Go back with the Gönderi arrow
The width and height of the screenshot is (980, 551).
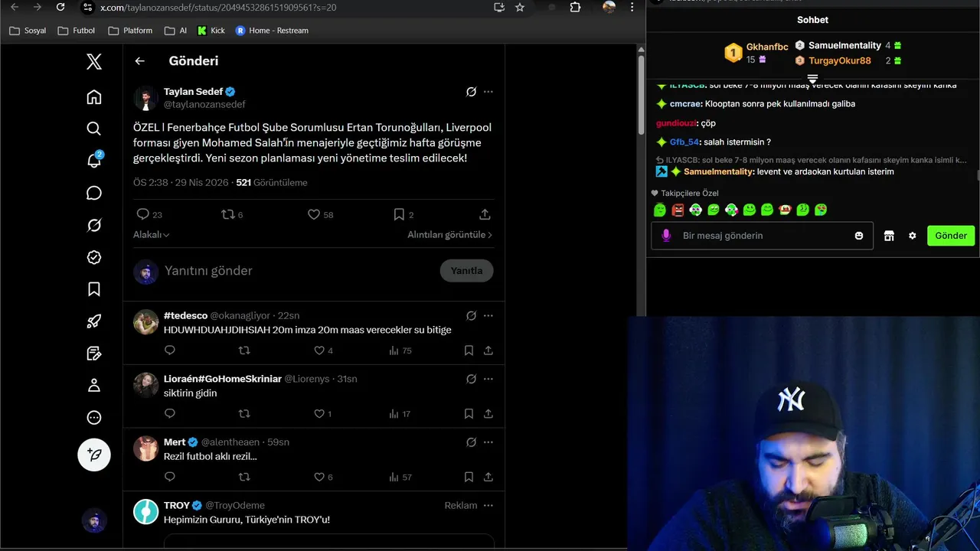139,61
